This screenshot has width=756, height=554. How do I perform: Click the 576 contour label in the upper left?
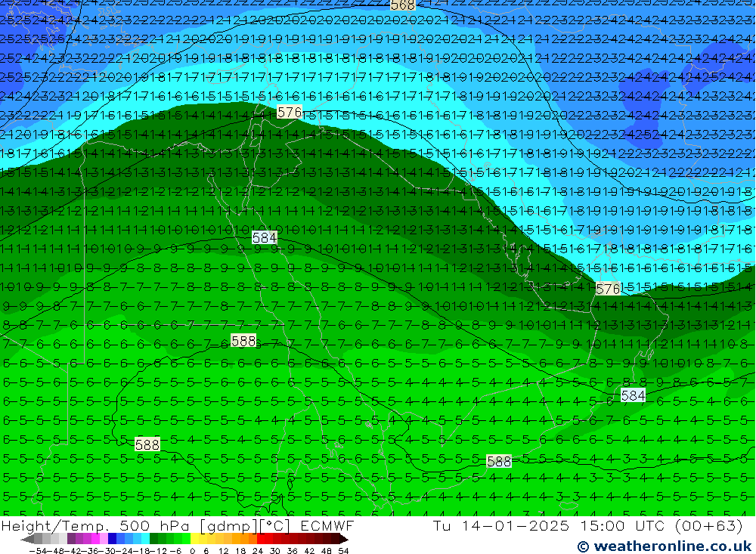[289, 112]
